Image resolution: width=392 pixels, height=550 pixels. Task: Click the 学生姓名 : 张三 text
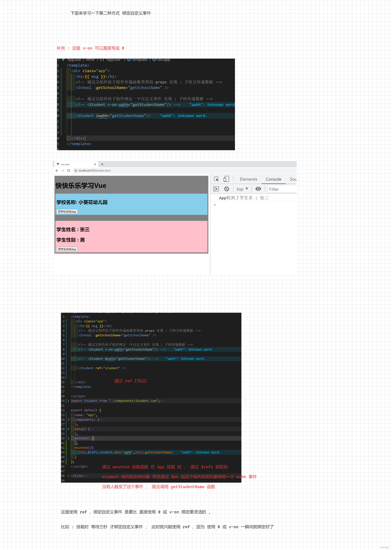[73, 229]
